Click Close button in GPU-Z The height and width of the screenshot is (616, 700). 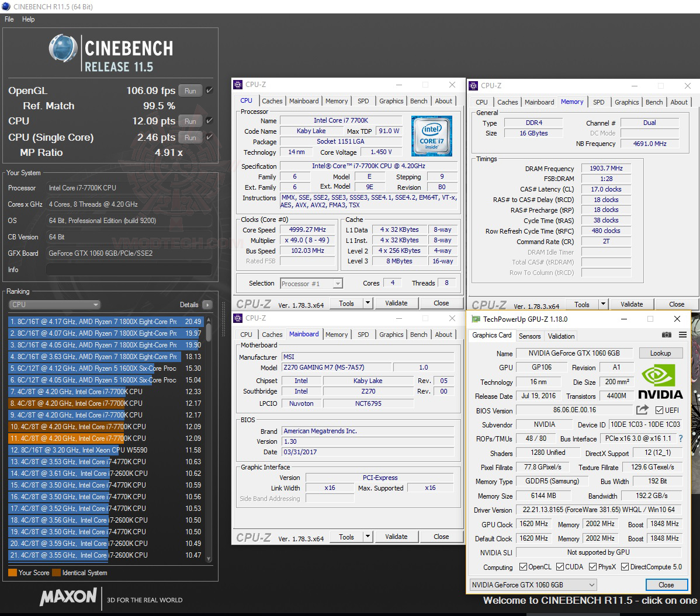(x=666, y=585)
